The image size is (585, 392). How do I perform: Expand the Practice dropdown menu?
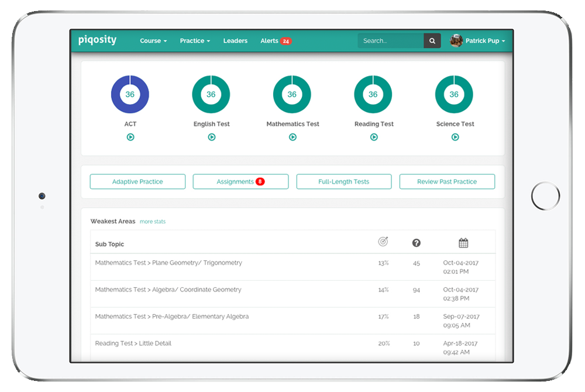(x=195, y=41)
